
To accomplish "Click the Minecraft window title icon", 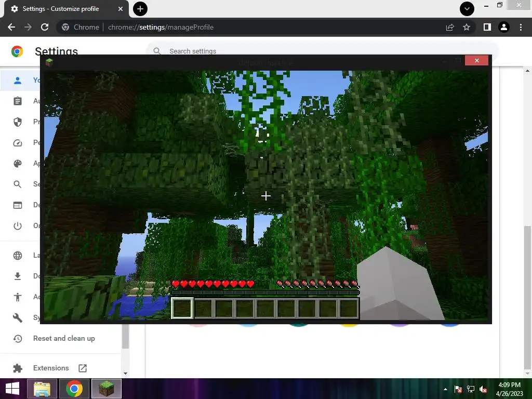I will point(49,62).
